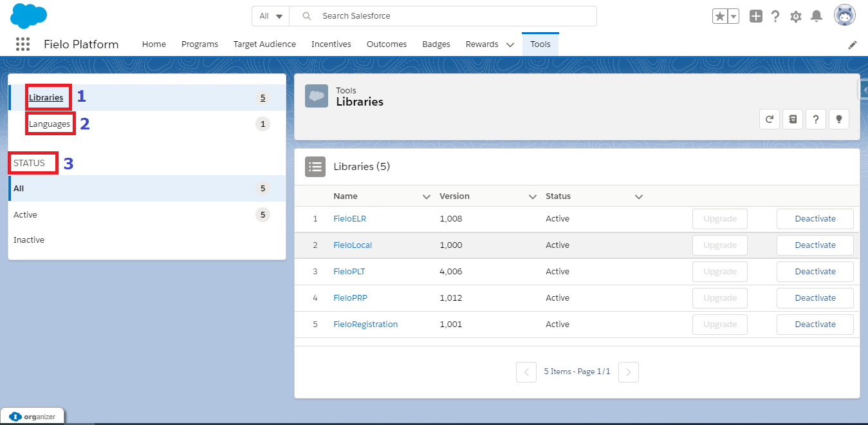This screenshot has width=868, height=425.
Task: Expand the Rewards tab chevron
Action: click(x=510, y=44)
